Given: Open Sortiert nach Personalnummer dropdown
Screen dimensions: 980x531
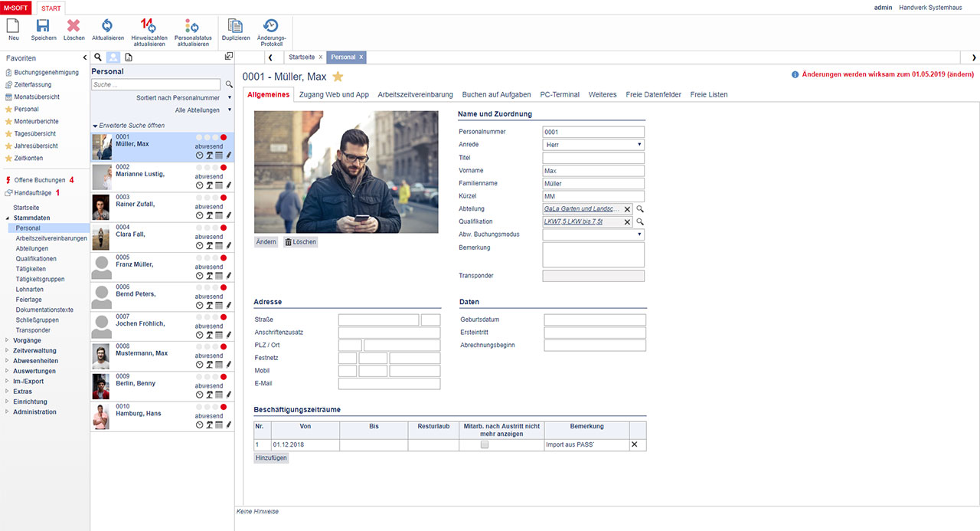Looking at the screenshot, I should (x=184, y=98).
